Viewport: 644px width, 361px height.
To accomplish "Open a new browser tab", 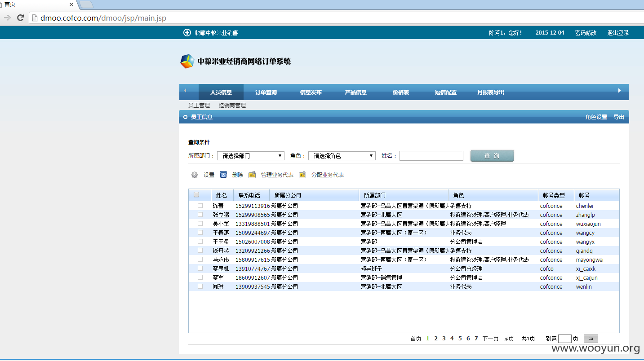I will (86, 4).
